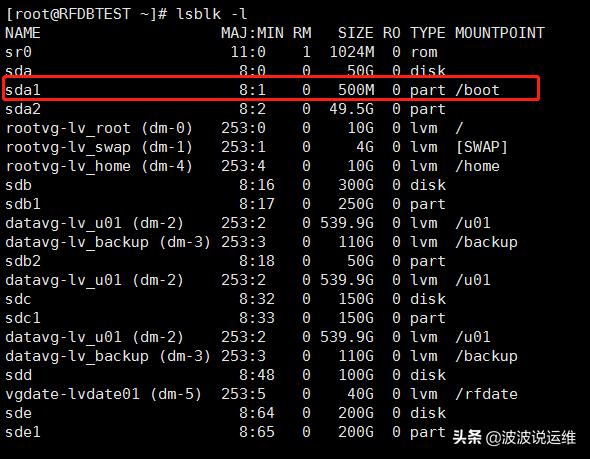590x459 pixels.
Task: Select rootvg-lv_home (dm-4) name
Action: pyautogui.click(x=99, y=166)
